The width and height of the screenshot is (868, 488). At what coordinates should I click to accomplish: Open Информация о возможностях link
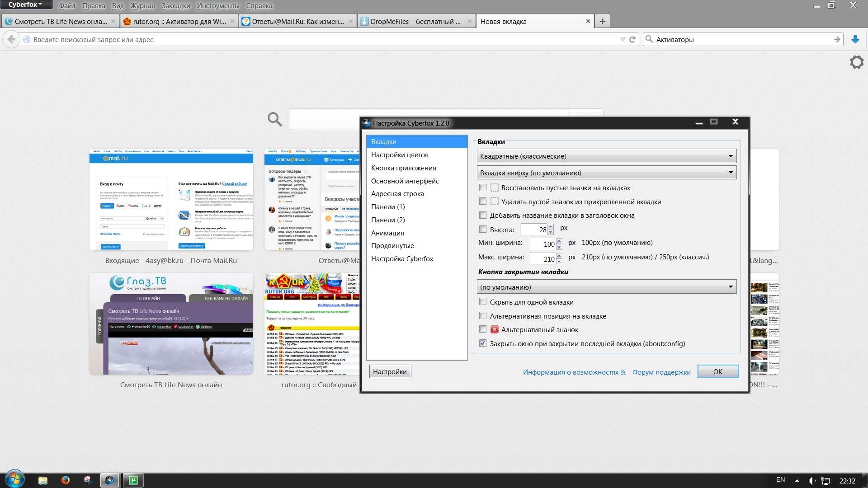pos(574,372)
